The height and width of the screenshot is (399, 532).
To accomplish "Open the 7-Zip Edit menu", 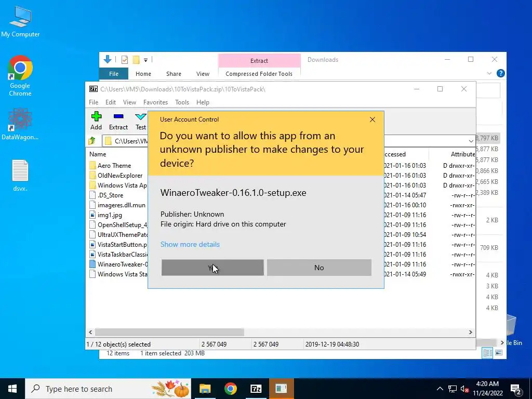I will (x=111, y=102).
